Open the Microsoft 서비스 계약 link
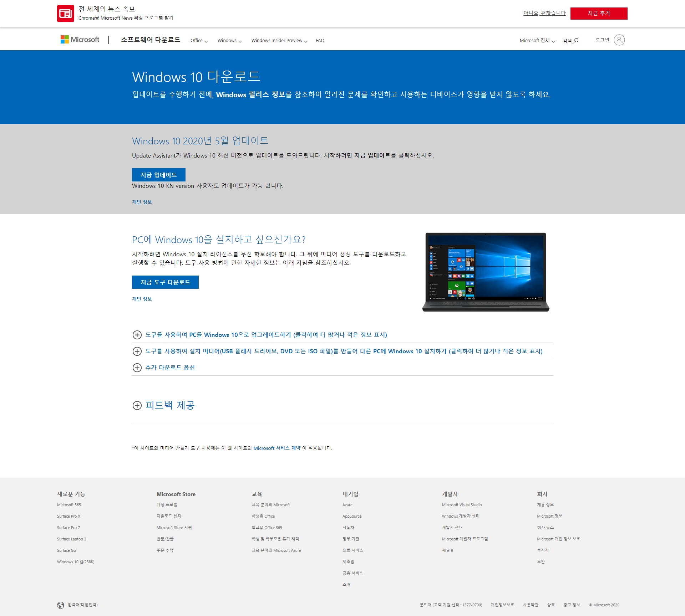The height and width of the screenshot is (616, 685). [x=277, y=448]
